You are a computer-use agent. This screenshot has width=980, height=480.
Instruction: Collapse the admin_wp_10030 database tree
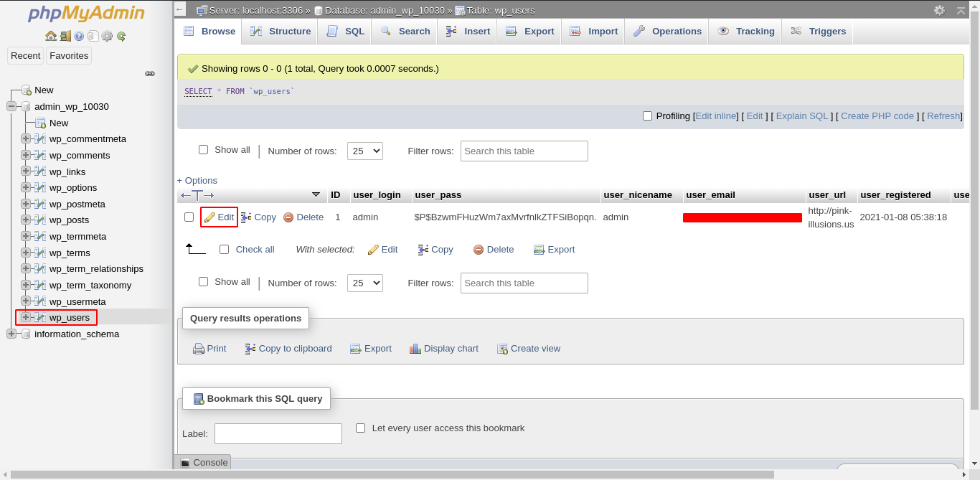(x=11, y=107)
